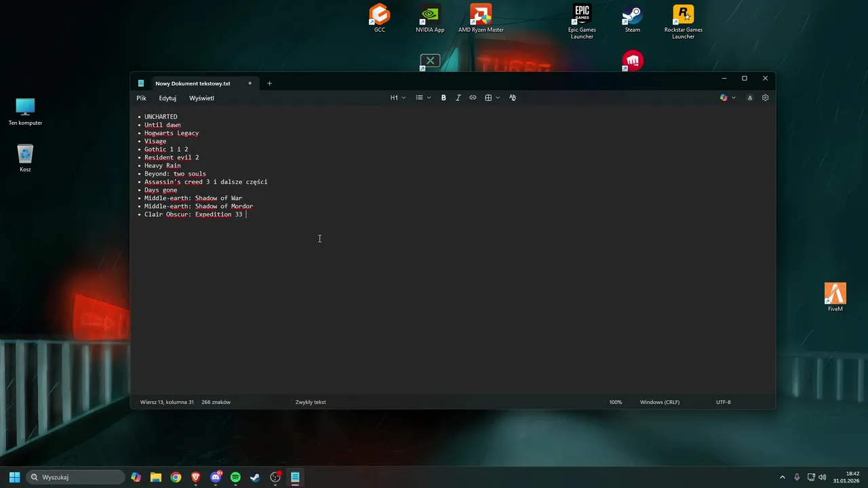Click the 266 znaków character count
The image size is (868, 488).
click(216, 402)
